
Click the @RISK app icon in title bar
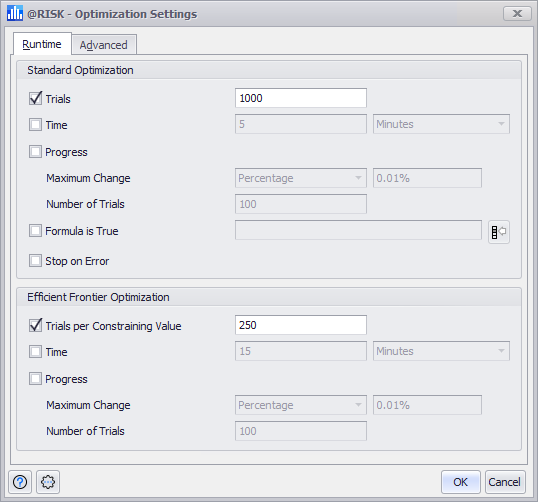coord(15,13)
